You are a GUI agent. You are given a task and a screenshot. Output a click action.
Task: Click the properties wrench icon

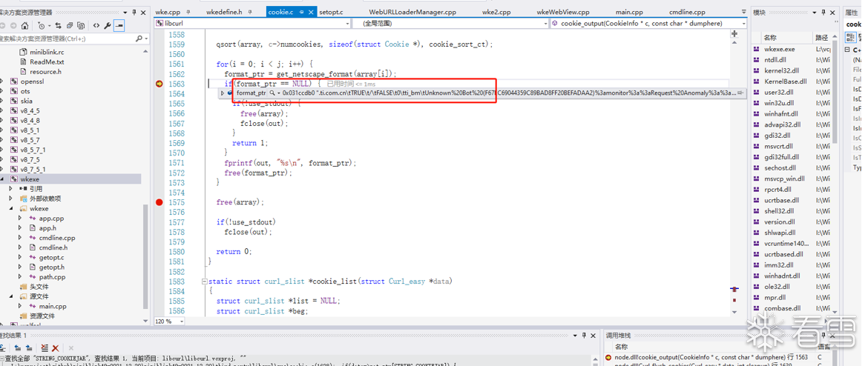pyautogui.click(x=108, y=25)
